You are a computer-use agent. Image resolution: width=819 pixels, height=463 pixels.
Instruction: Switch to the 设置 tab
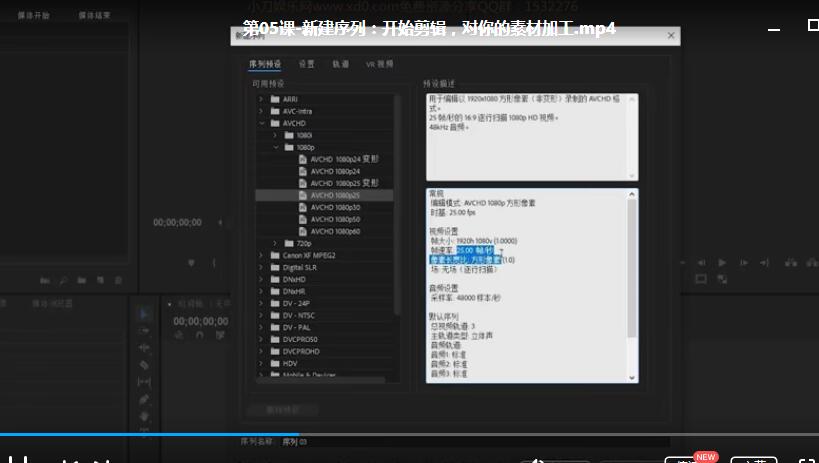306,64
